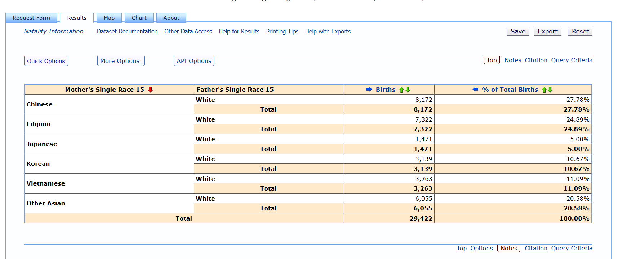Open the About tab

coord(171,18)
